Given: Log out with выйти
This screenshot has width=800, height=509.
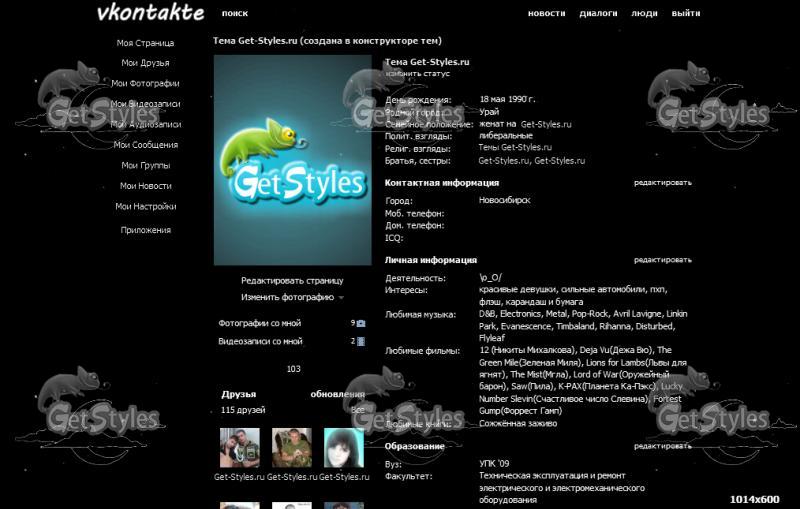Looking at the screenshot, I should 686,13.
